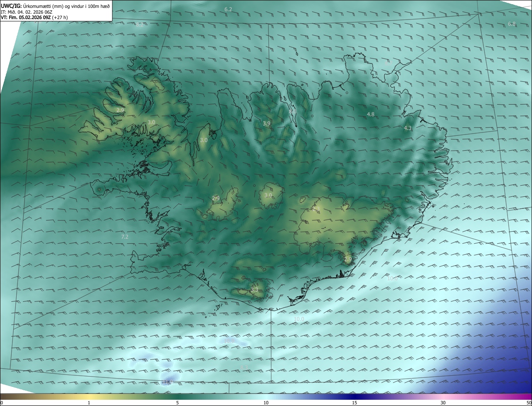
Task: Click the 8.3 value label
Action: coord(244,368)
